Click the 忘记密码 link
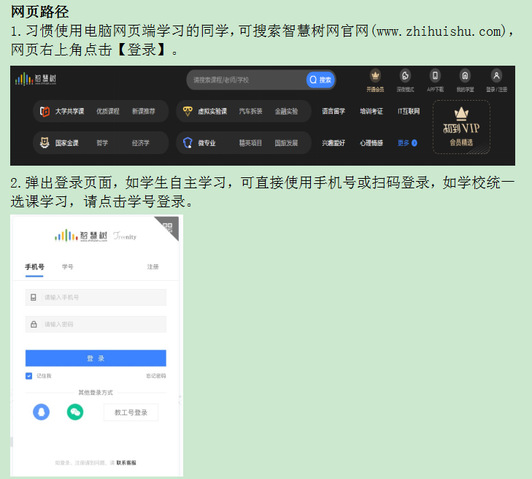The width and height of the screenshot is (532, 479). click(x=156, y=376)
